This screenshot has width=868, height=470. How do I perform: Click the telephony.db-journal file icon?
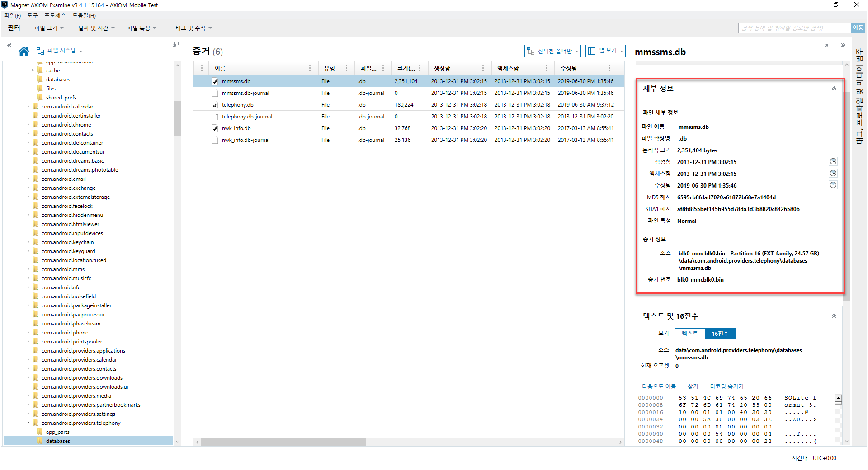215,117
